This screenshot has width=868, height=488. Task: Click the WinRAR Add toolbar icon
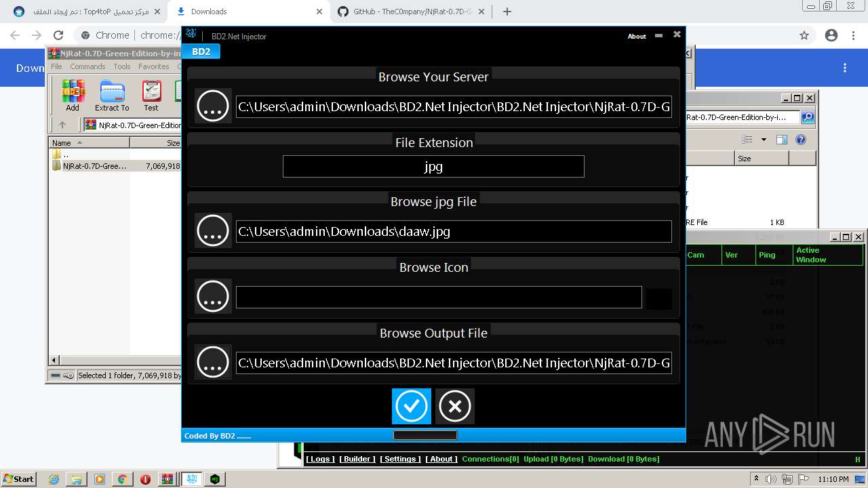click(x=73, y=96)
